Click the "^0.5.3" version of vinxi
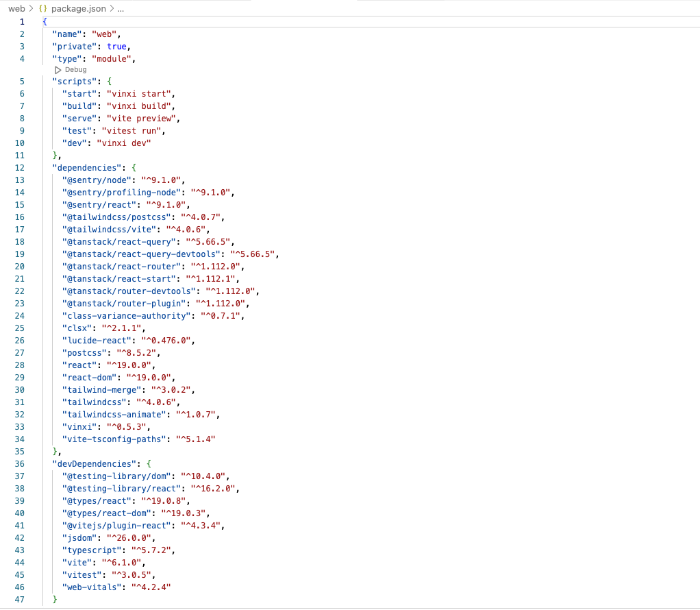Viewport: 700px width, 610px height. click(x=127, y=427)
